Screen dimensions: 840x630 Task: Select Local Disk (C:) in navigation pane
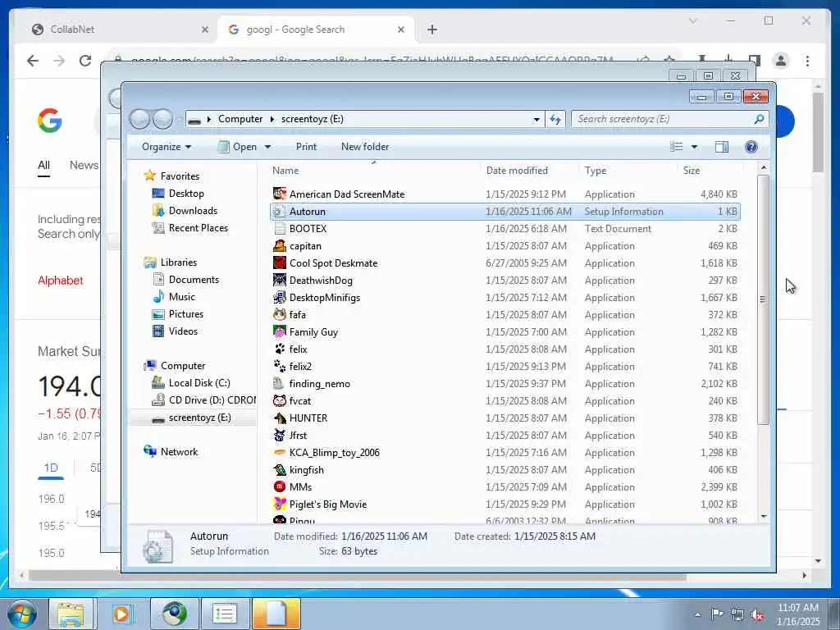coord(199,383)
